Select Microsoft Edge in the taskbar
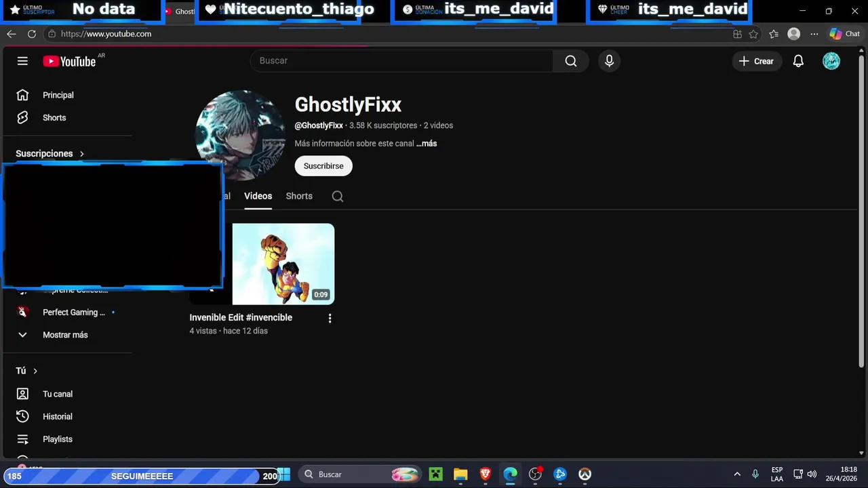Image resolution: width=868 pixels, height=488 pixels. [x=510, y=474]
